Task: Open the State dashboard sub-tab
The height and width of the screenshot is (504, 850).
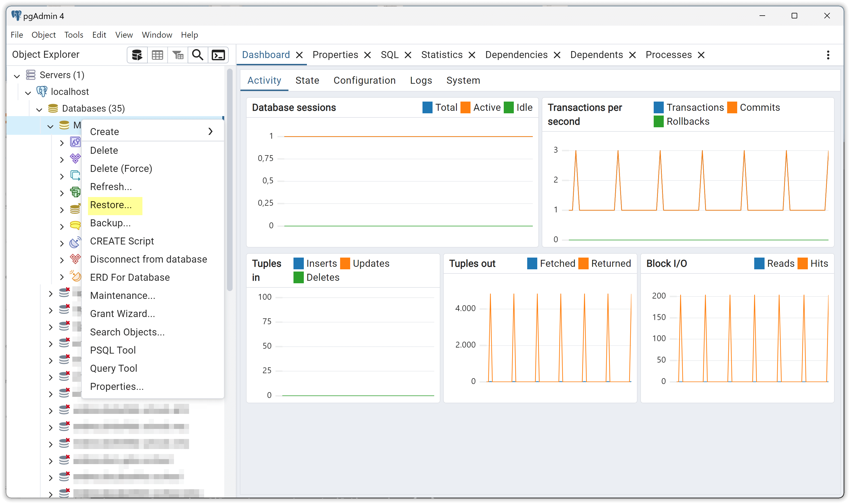Action: coord(307,80)
